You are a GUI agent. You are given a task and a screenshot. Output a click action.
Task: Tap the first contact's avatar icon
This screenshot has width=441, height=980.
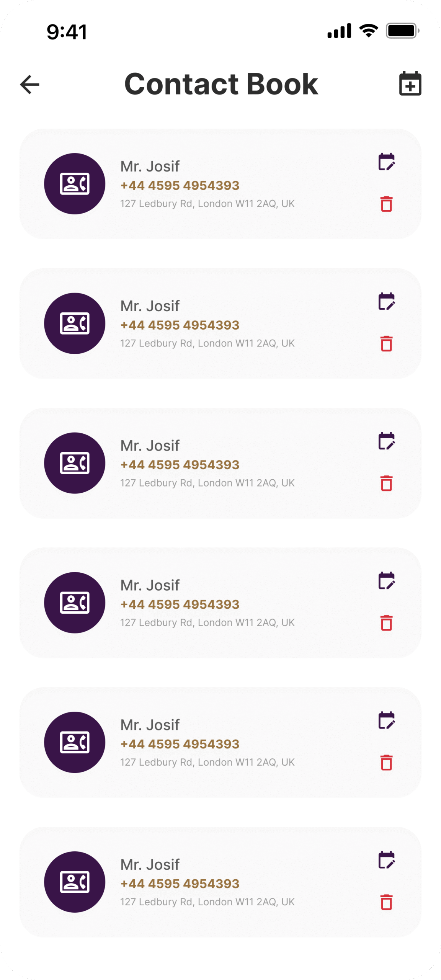click(75, 184)
